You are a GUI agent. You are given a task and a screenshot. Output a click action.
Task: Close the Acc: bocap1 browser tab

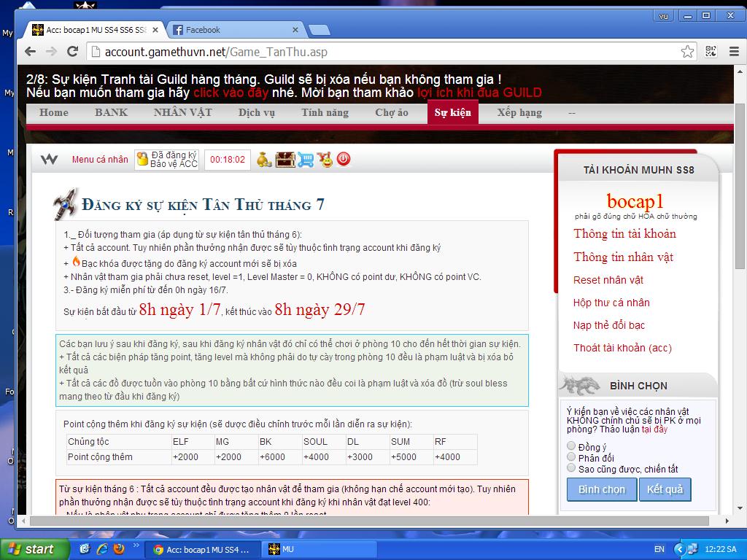tap(155, 29)
